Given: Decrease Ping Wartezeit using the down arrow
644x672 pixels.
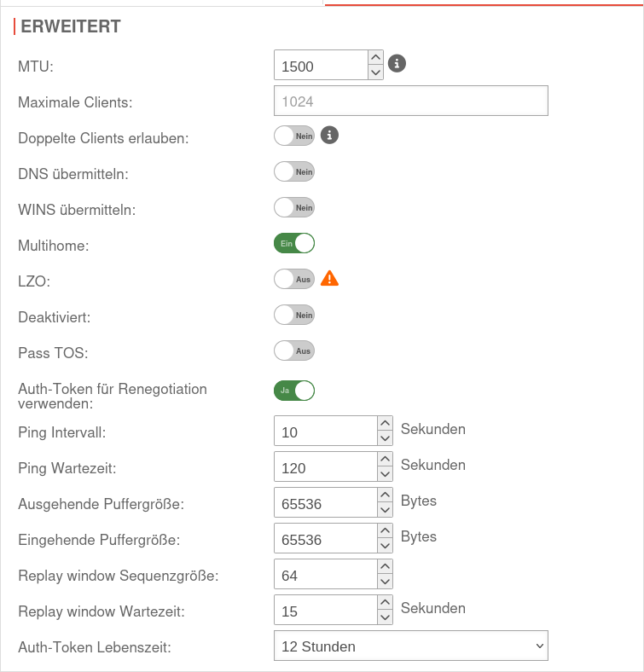Looking at the screenshot, I should tap(384, 474).
